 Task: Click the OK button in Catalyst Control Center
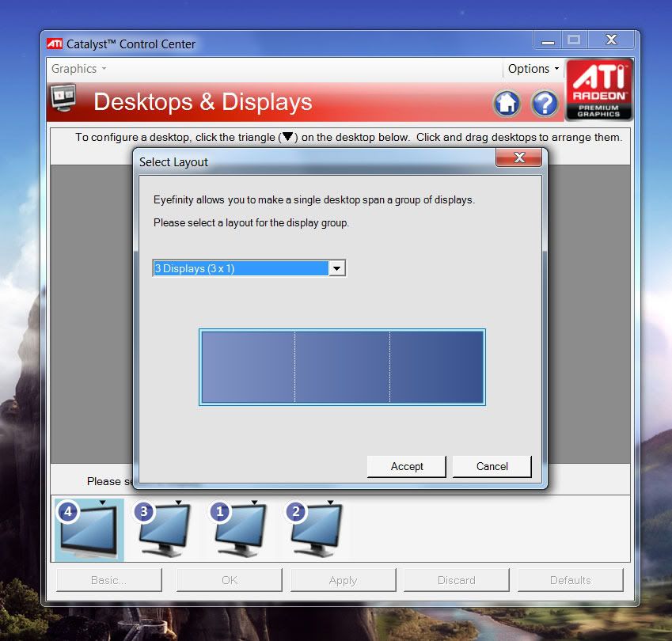point(230,580)
